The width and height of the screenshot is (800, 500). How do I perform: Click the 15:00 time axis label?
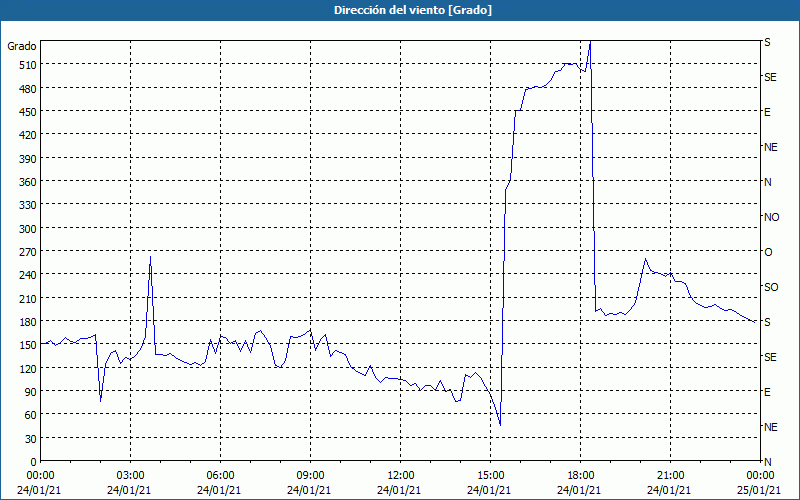[x=490, y=476]
